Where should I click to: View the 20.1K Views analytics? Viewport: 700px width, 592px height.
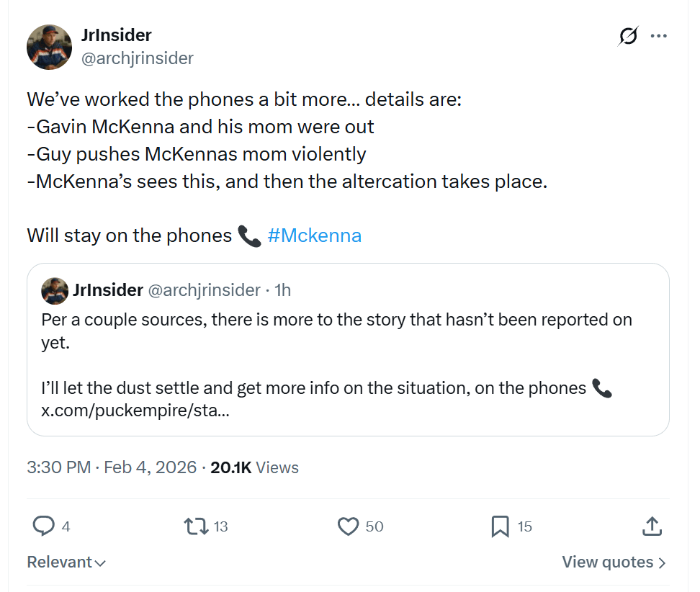tap(254, 467)
